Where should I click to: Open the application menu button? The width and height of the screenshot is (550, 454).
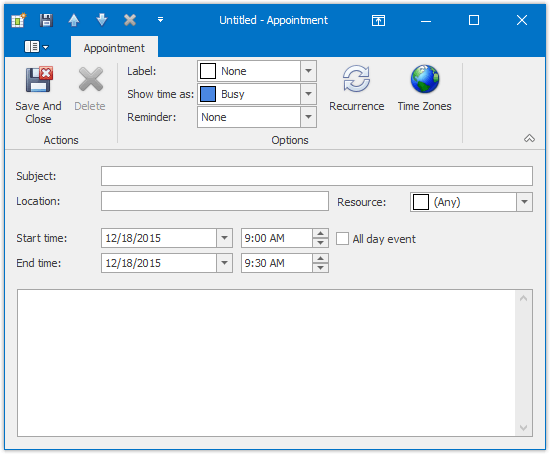(x=36, y=47)
